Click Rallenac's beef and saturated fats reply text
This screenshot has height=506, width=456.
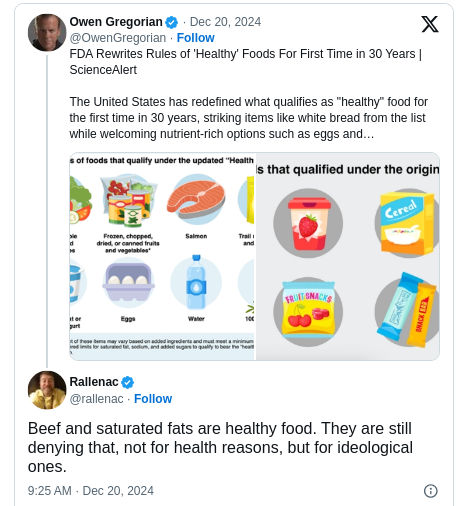pyautogui.click(x=220, y=447)
